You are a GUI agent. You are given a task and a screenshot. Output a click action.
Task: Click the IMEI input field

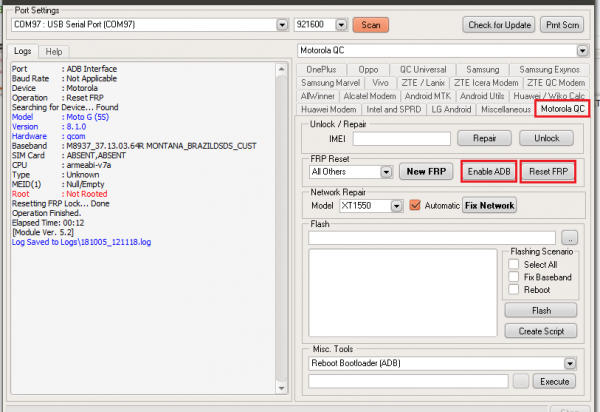[x=401, y=138]
